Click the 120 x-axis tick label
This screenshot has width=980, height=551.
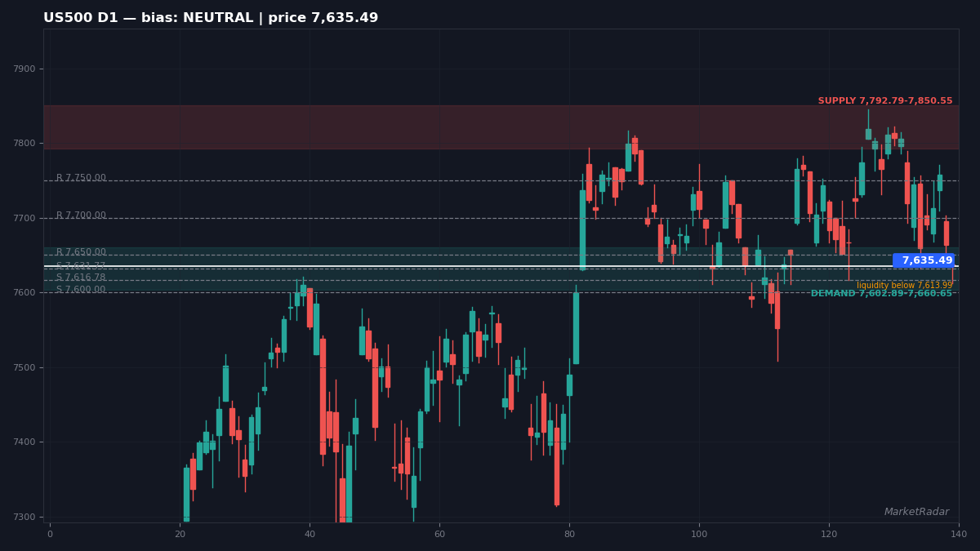click(x=829, y=535)
